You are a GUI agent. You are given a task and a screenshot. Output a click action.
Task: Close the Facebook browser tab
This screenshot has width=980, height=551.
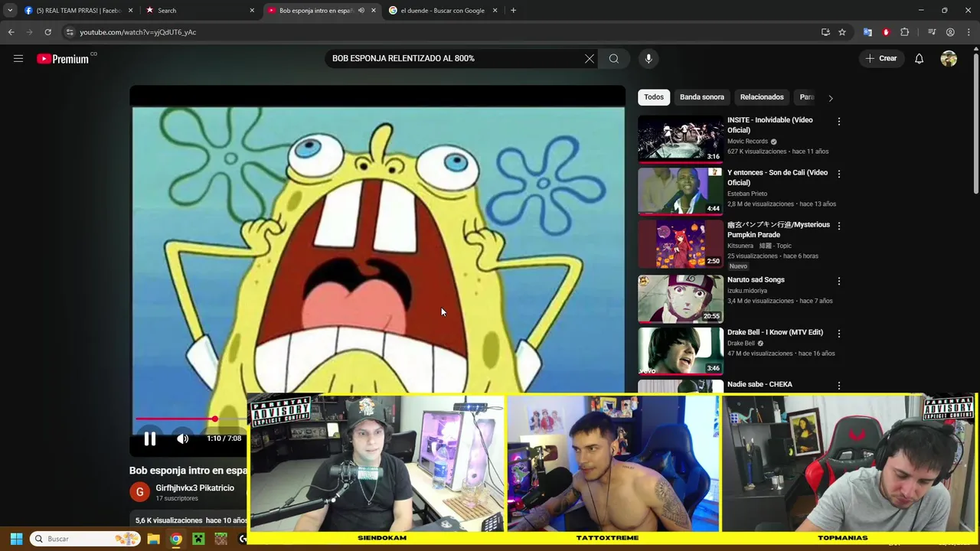(130, 11)
